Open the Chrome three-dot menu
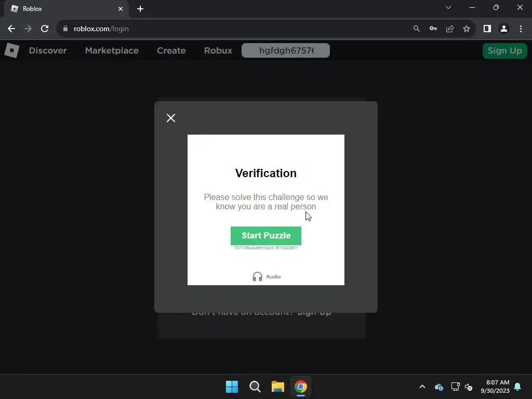Image resolution: width=532 pixels, height=399 pixels. tap(521, 29)
